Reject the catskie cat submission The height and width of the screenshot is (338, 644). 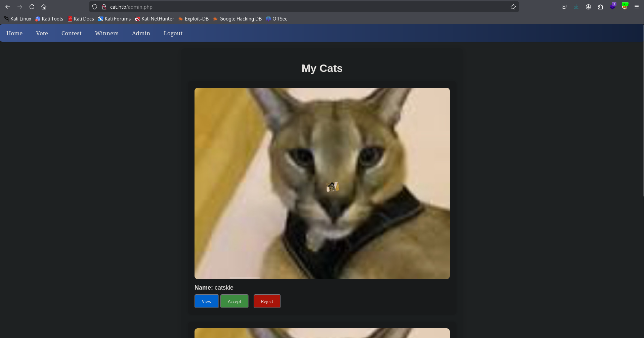click(267, 301)
